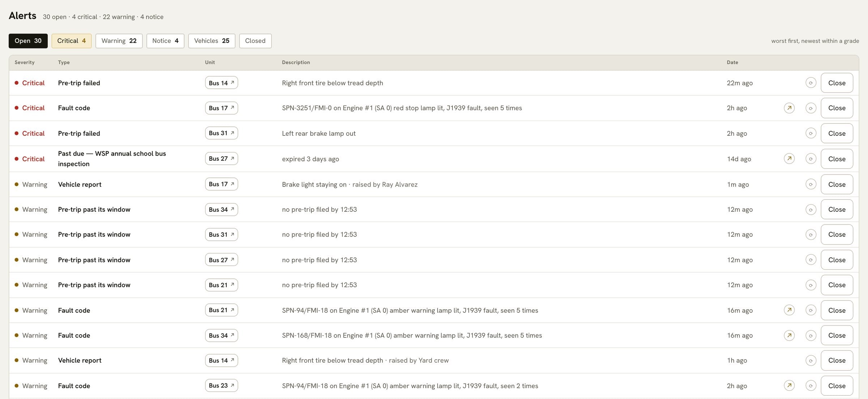
Task: Close the Bus 23 Fault code alert
Action: click(x=837, y=386)
